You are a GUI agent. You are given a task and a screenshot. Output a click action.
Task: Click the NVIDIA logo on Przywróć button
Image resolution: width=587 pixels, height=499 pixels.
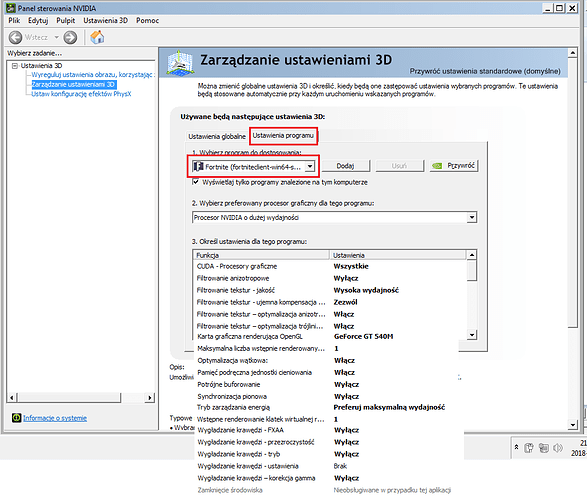click(437, 165)
